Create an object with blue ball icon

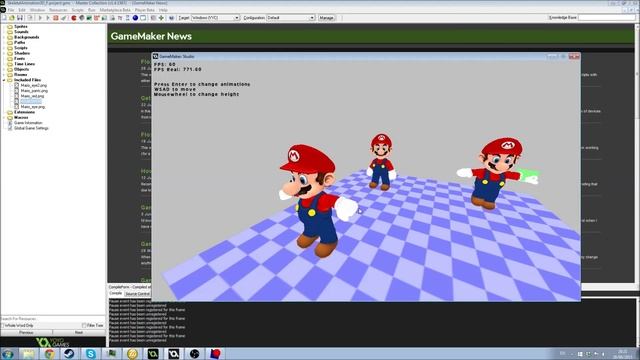tap(135, 18)
